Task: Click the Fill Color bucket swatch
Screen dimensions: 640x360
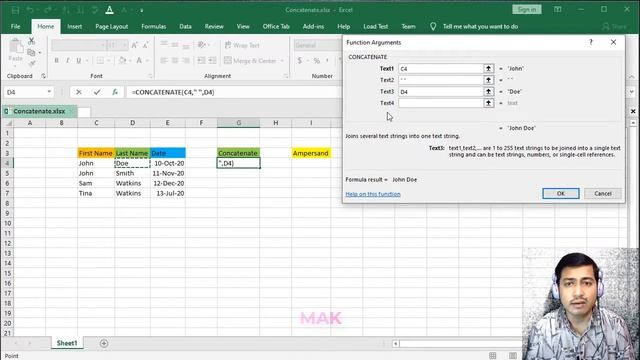Action: pos(122,60)
